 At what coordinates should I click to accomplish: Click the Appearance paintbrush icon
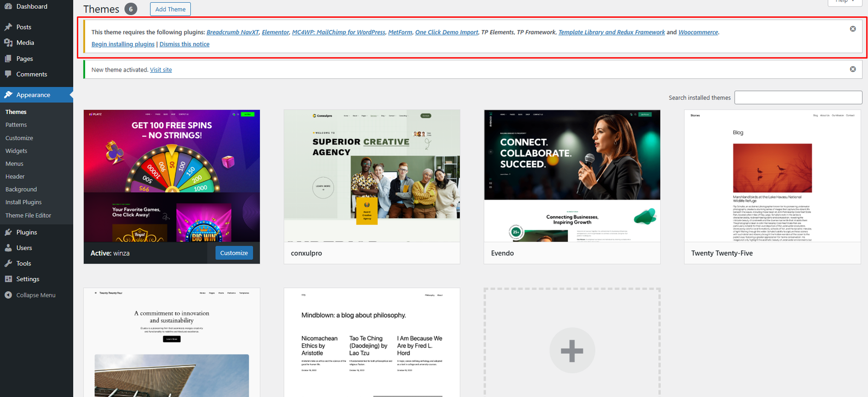8,95
